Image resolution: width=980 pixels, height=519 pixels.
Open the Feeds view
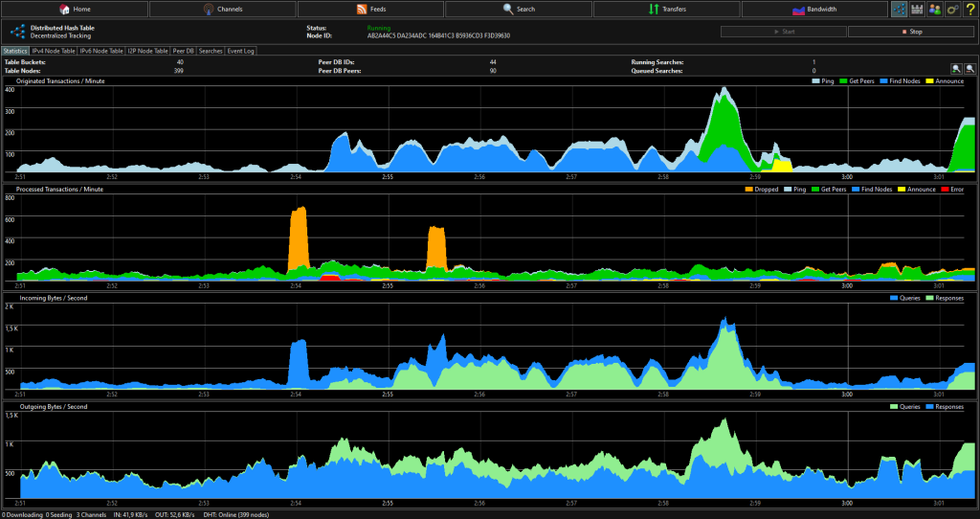click(370, 9)
